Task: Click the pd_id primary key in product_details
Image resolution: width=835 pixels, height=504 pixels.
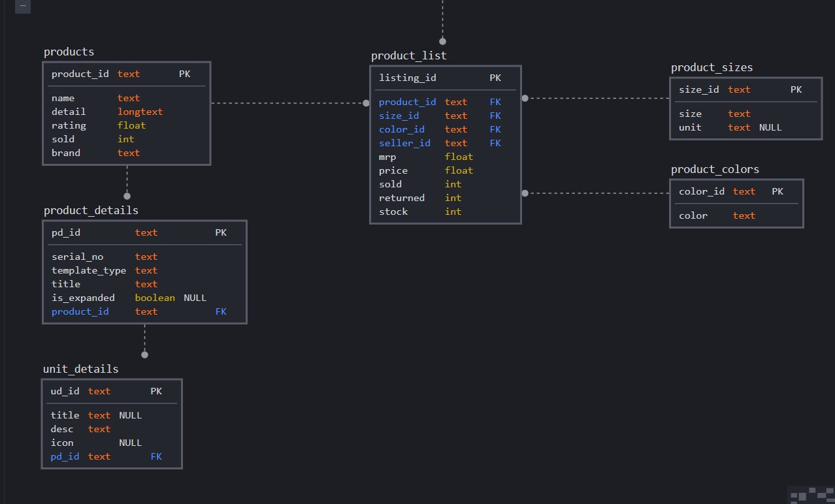Action: click(66, 232)
